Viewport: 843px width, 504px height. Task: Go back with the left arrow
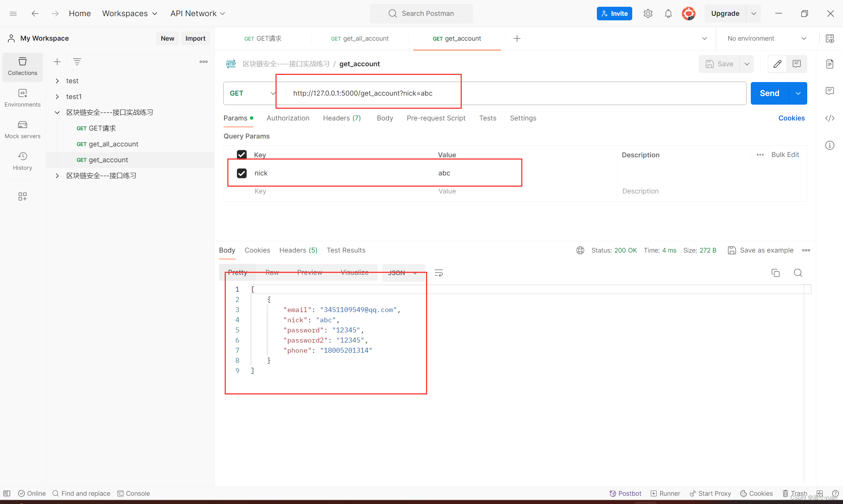(35, 14)
